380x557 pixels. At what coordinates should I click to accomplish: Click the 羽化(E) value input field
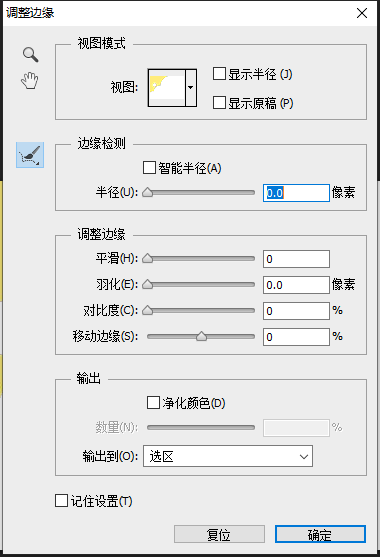[x=296, y=285]
